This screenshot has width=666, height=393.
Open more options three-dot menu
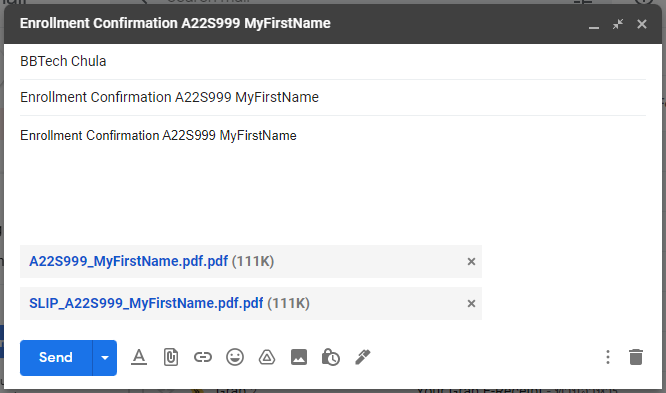[x=608, y=357]
